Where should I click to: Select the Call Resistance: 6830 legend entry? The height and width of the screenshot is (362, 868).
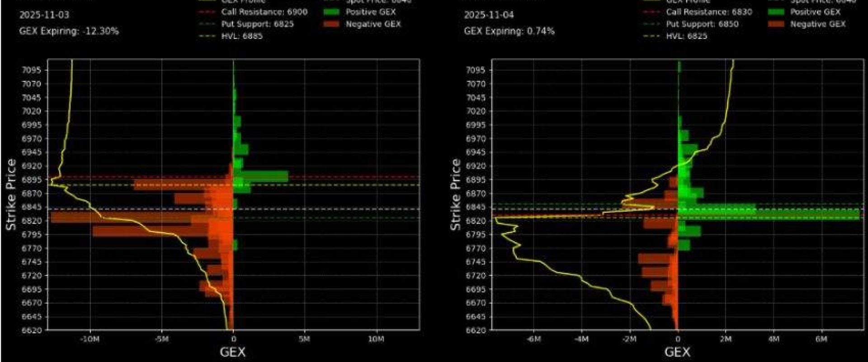pos(709,12)
